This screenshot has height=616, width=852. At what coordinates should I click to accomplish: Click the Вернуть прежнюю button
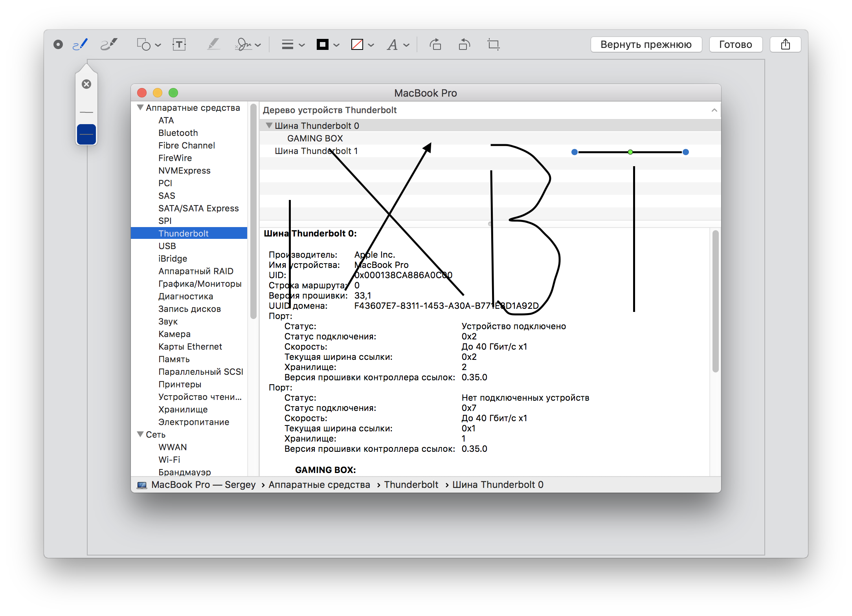(x=646, y=44)
